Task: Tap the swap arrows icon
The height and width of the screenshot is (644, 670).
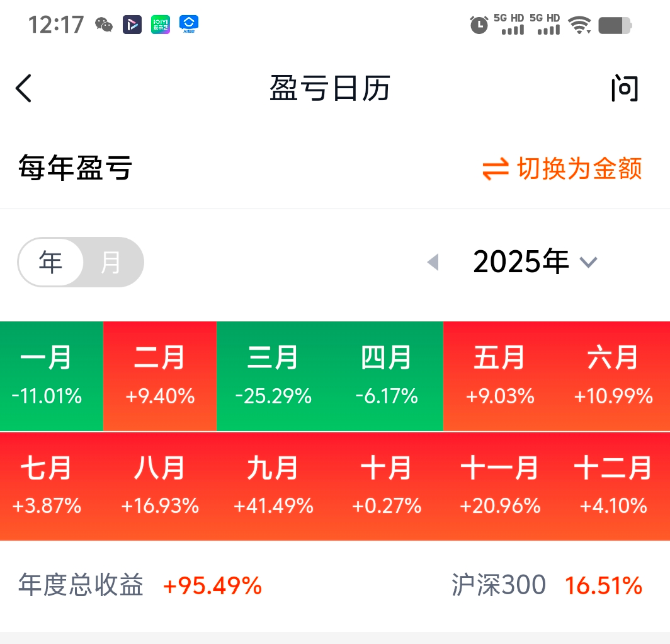Action: coord(496,169)
